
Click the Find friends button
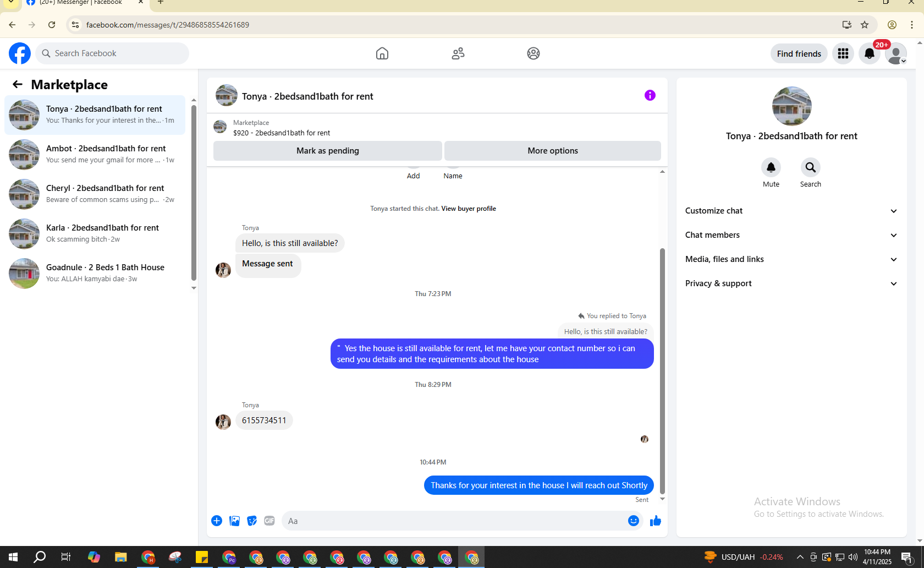(799, 53)
